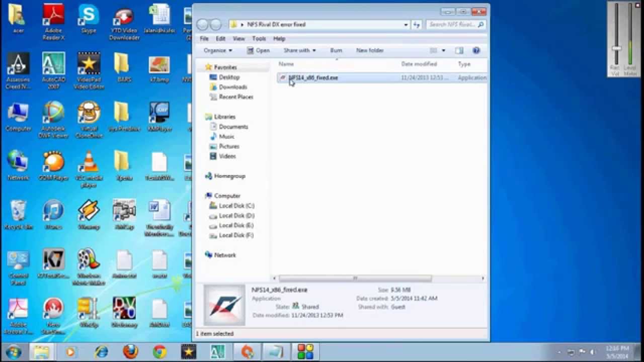This screenshot has width=644, height=362.
Task: Open the Organize dropdown
Action: [218, 50]
